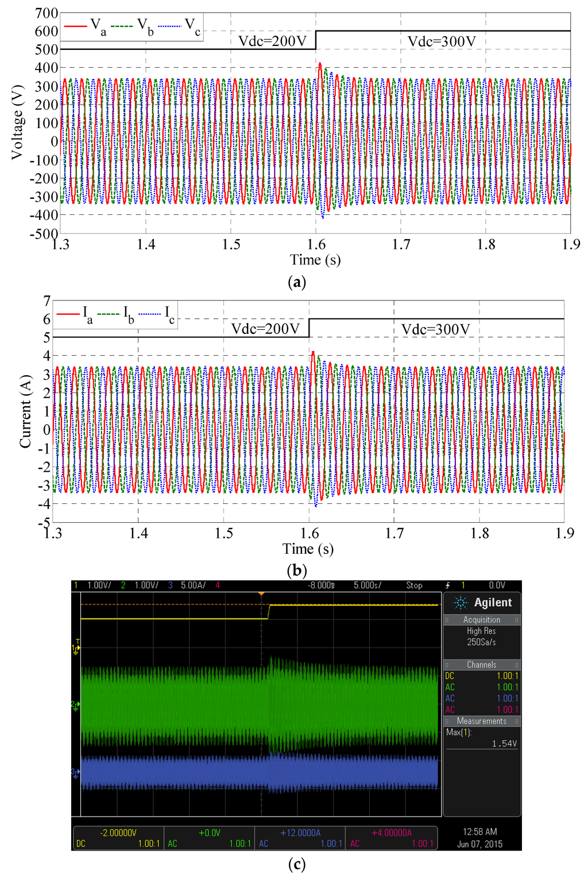Click the Max(1) measurement value 1.54V
This screenshot has height=878, width=588.
[x=504, y=744]
